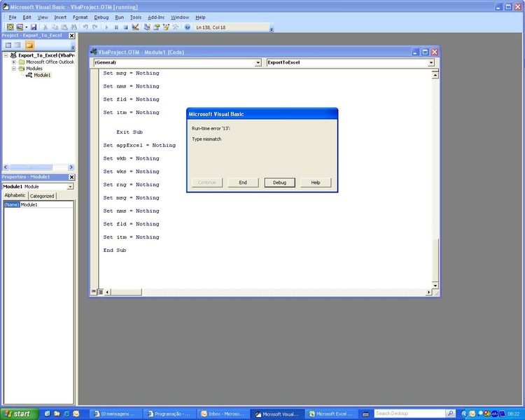Open the Run menu

coord(119,17)
